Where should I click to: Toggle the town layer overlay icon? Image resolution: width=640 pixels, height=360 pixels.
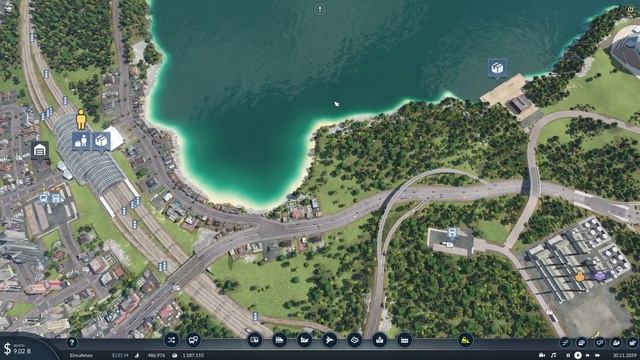tap(616, 342)
